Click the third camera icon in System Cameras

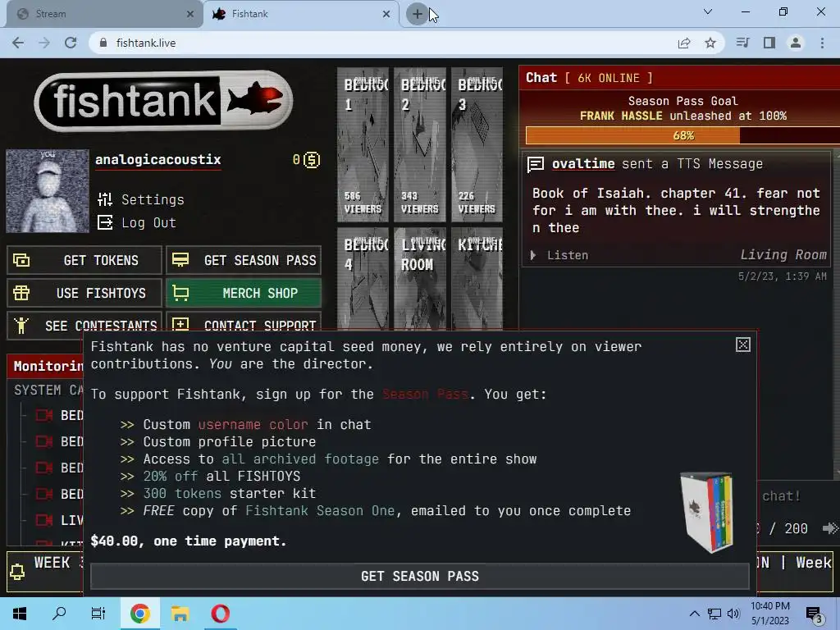click(44, 468)
